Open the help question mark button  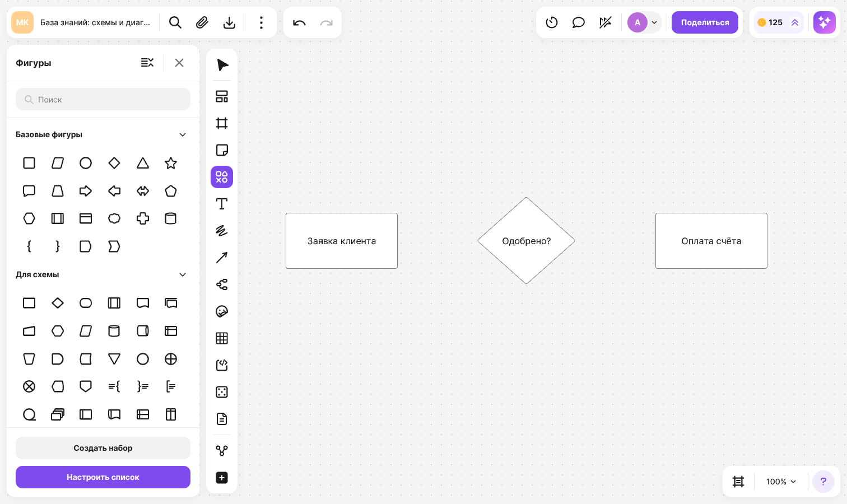coord(823,482)
